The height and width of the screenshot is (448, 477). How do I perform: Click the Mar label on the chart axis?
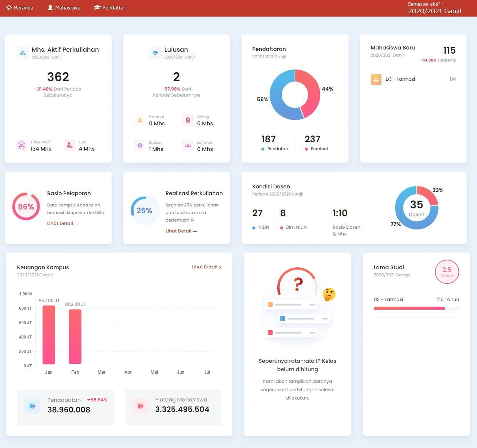[x=101, y=372]
